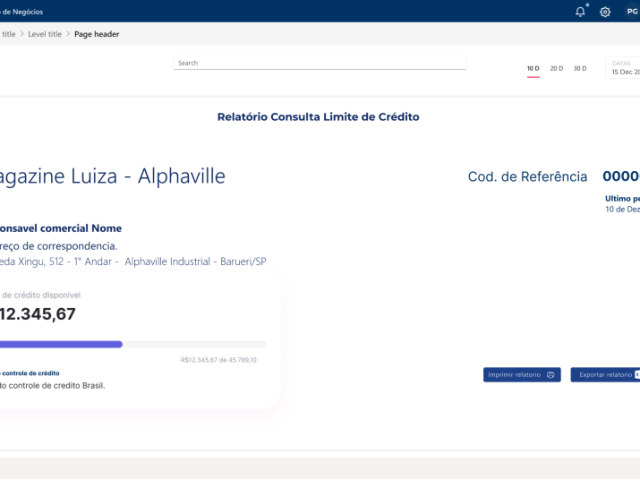Select the 10 D period tab
The width and height of the screenshot is (640, 480).
coord(533,69)
